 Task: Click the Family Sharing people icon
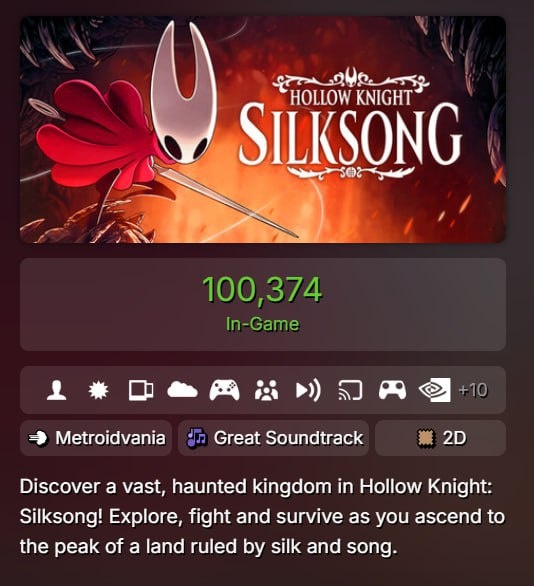tap(266, 390)
